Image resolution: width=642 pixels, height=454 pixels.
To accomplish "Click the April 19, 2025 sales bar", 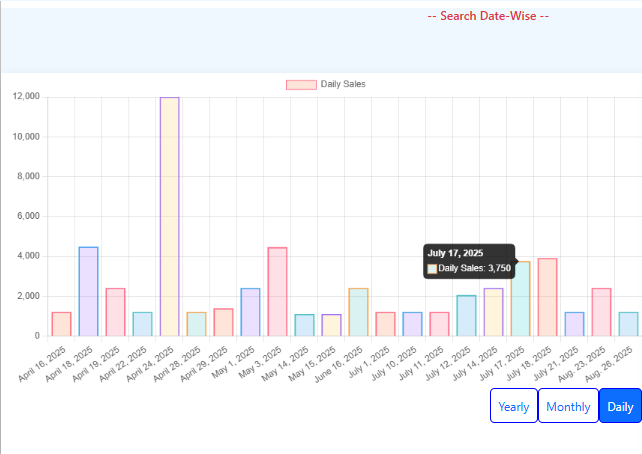I will [x=115, y=312].
